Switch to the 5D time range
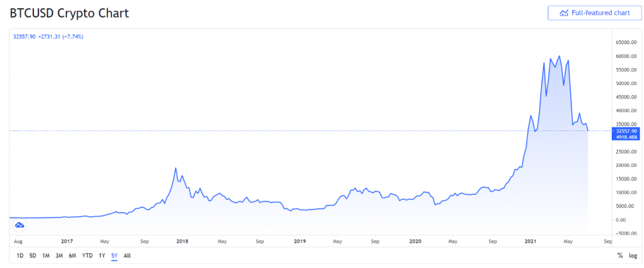This screenshot has height=268, width=644. [x=33, y=255]
